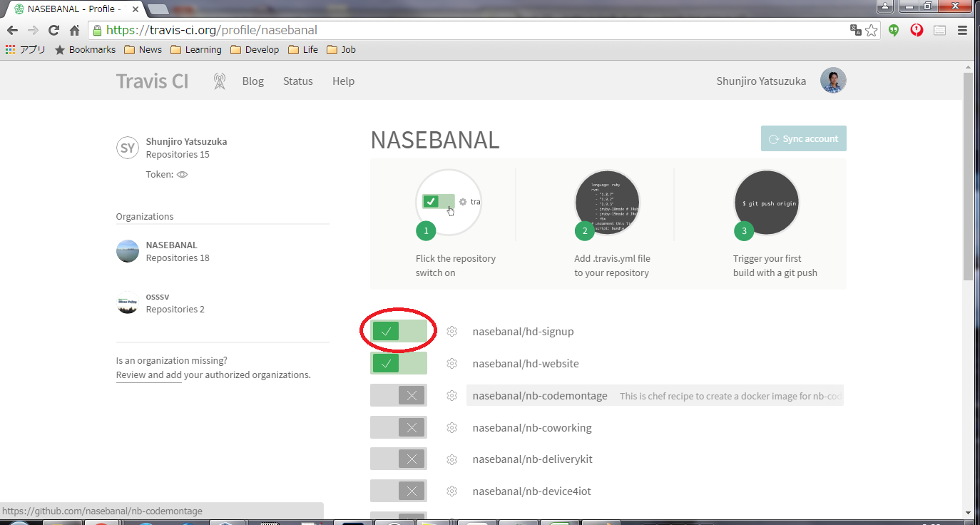
Task: Click the browser home icon
Action: click(74, 30)
